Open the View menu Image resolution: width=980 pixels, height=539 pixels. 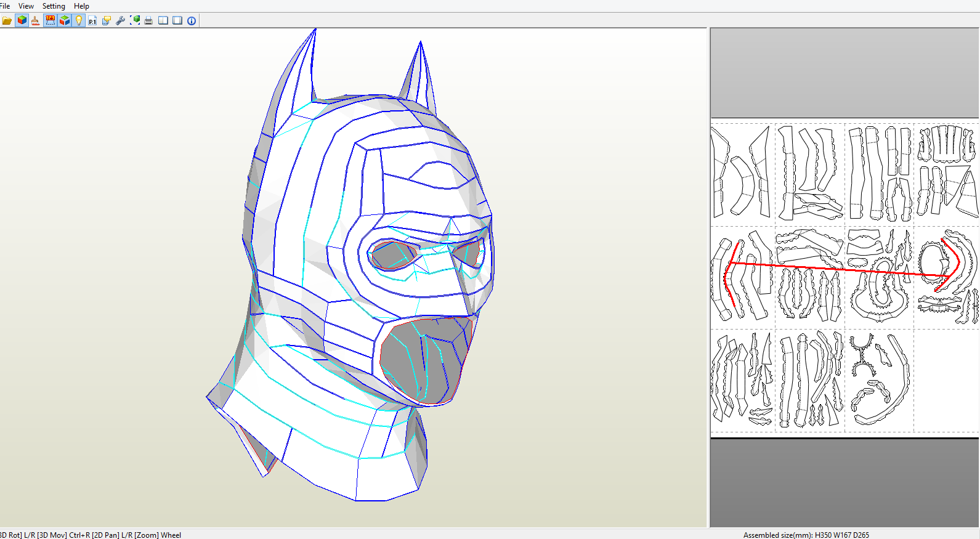click(x=26, y=6)
